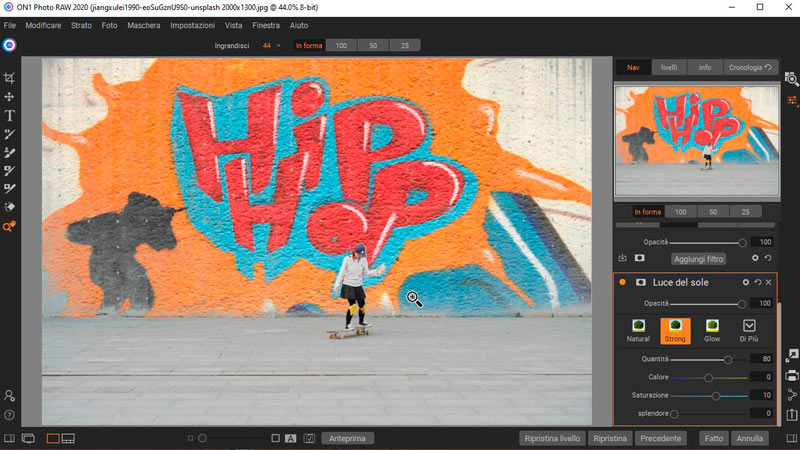The image size is (800, 450).
Task: Click the Print icon on right sidebar
Action: (792, 376)
